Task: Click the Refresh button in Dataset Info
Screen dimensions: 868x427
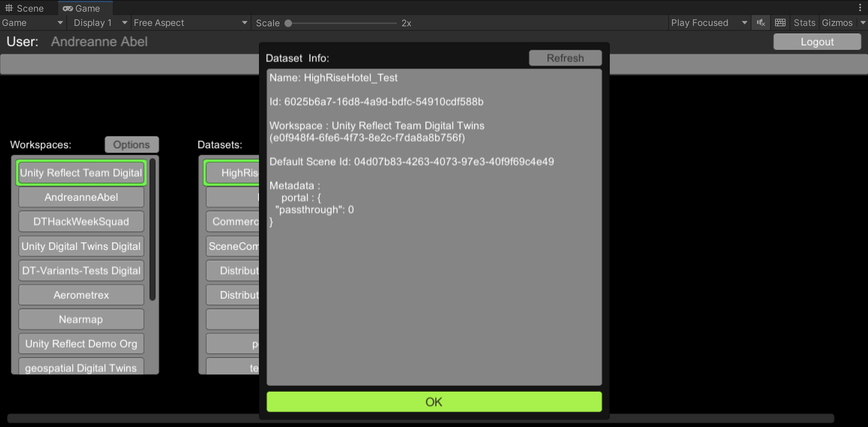Action: click(x=565, y=58)
